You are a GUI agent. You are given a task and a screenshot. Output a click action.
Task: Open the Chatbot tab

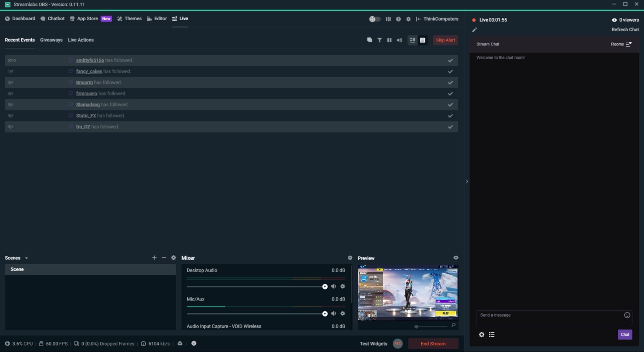[52, 19]
